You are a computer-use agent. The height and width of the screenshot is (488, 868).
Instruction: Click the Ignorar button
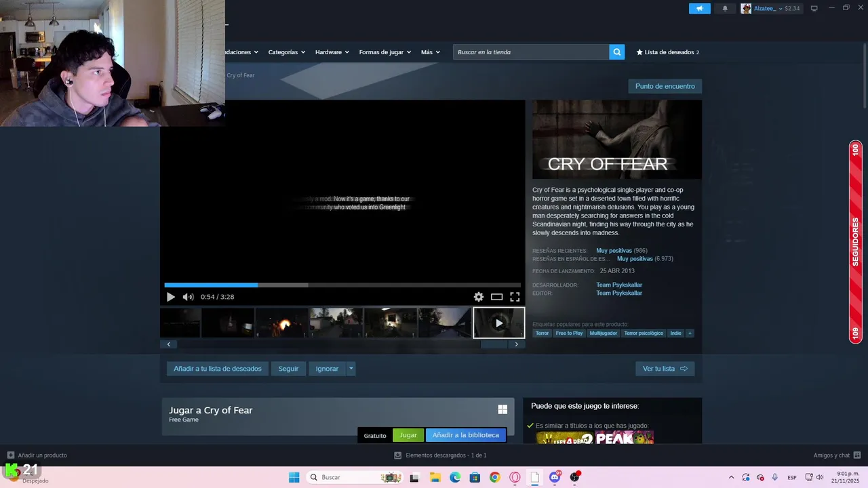click(327, 369)
